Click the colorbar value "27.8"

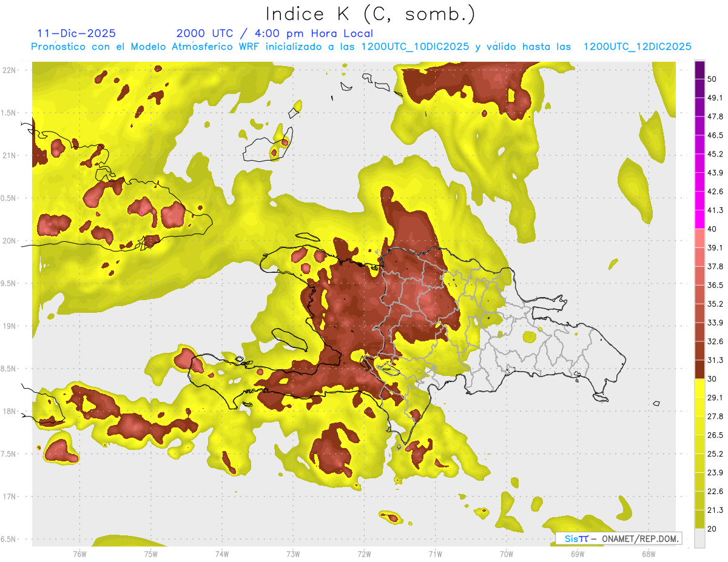click(715, 416)
